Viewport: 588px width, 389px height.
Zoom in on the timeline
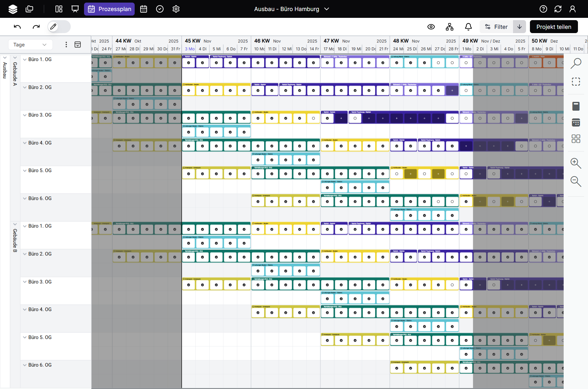576,163
